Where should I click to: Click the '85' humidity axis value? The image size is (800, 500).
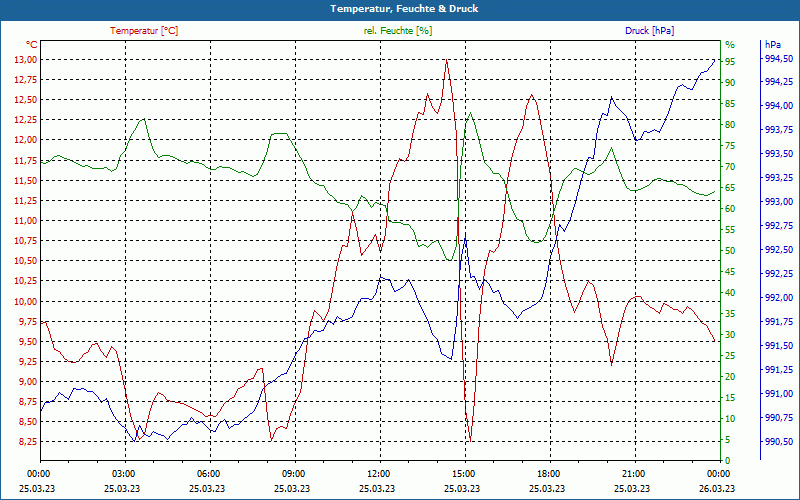(730, 104)
